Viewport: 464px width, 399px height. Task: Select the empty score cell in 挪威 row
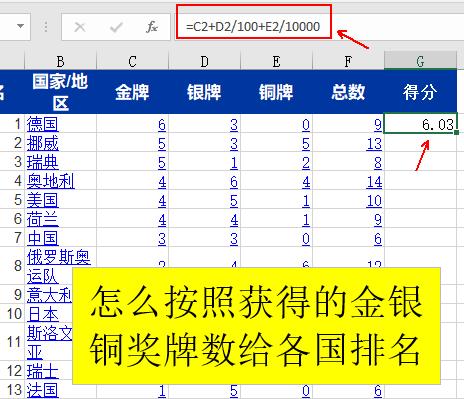pyautogui.click(x=420, y=143)
